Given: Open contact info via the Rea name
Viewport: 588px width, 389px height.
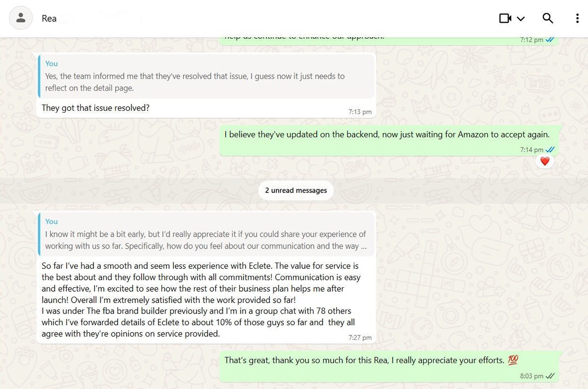Looking at the screenshot, I should pos(49,18).
